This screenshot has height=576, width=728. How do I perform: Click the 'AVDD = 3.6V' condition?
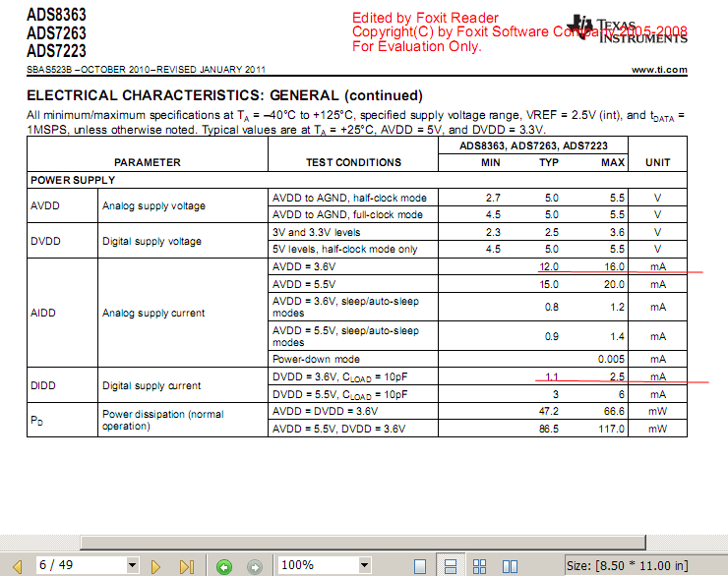[x=304, y=266]
